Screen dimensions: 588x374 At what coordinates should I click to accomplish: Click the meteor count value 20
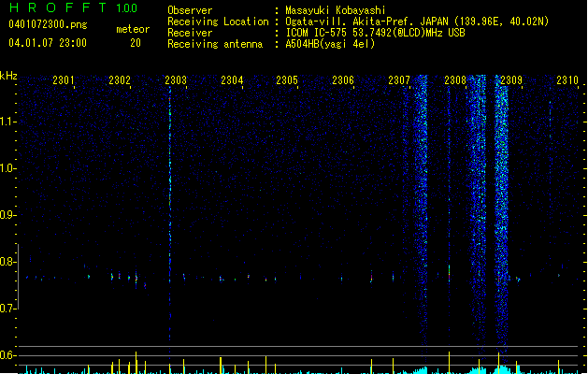[136, 43]
